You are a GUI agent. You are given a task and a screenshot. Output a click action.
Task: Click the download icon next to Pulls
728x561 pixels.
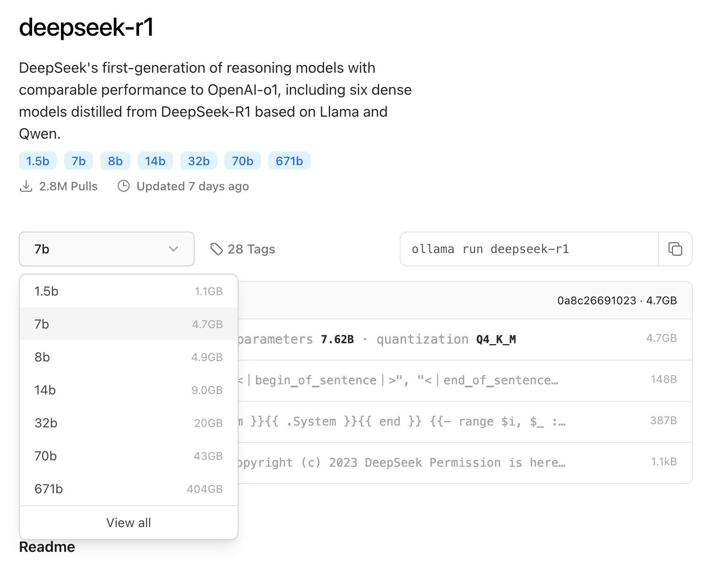26,186
